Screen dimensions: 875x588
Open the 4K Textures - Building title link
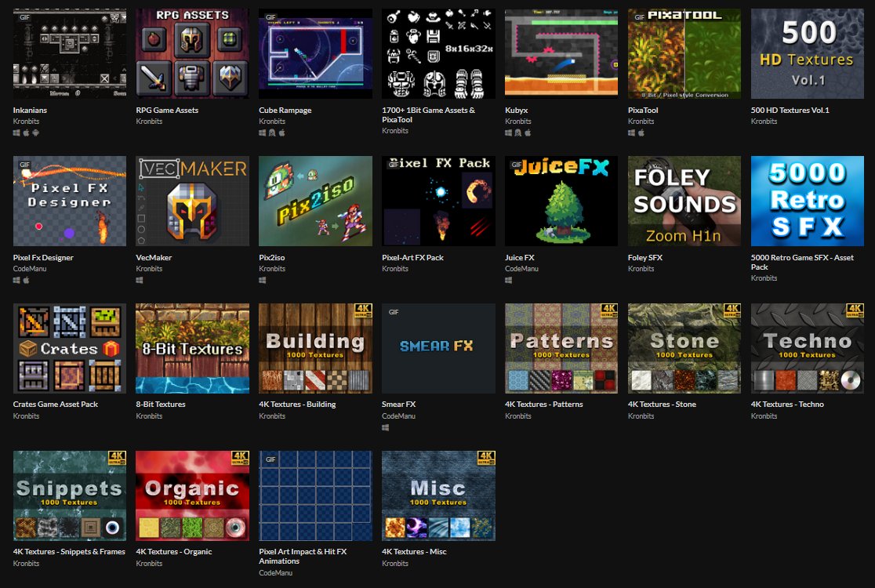point(297,404)
